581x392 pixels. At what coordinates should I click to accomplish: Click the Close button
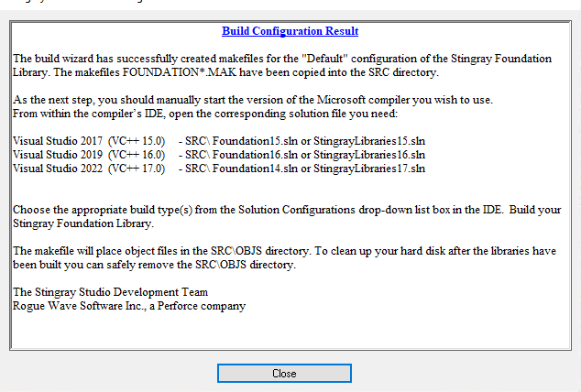(284, 374)
